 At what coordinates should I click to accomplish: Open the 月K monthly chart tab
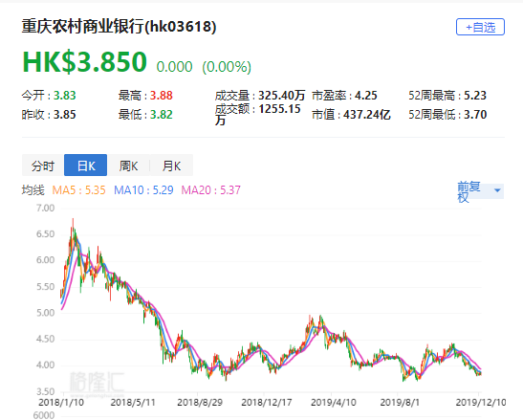click(171, 166)
